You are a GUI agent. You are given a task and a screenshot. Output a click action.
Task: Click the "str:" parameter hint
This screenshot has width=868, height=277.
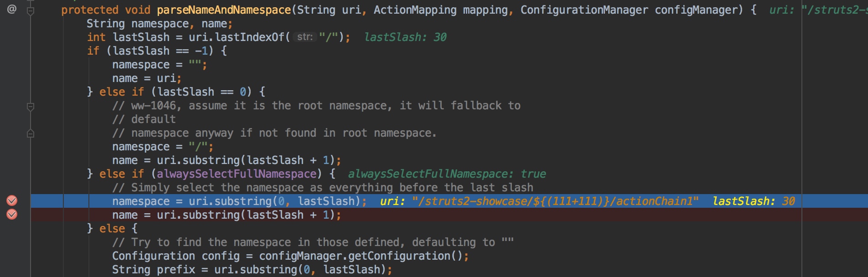click(x=305, y=37)
